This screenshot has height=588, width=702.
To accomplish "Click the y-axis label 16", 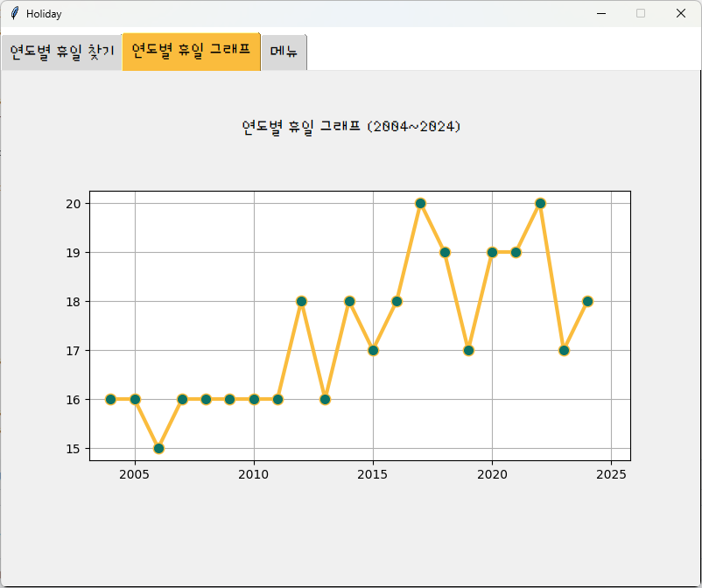I will [x=74, y=400].
